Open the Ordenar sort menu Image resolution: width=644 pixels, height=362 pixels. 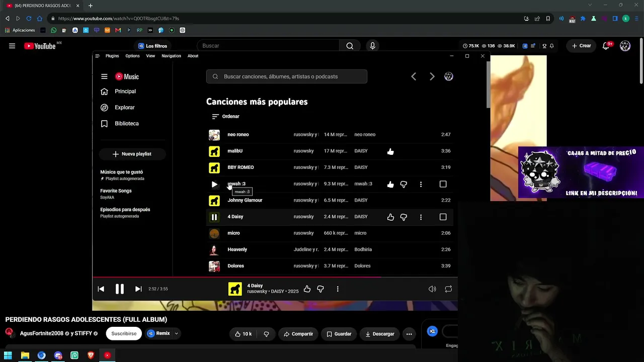(225, 116)
